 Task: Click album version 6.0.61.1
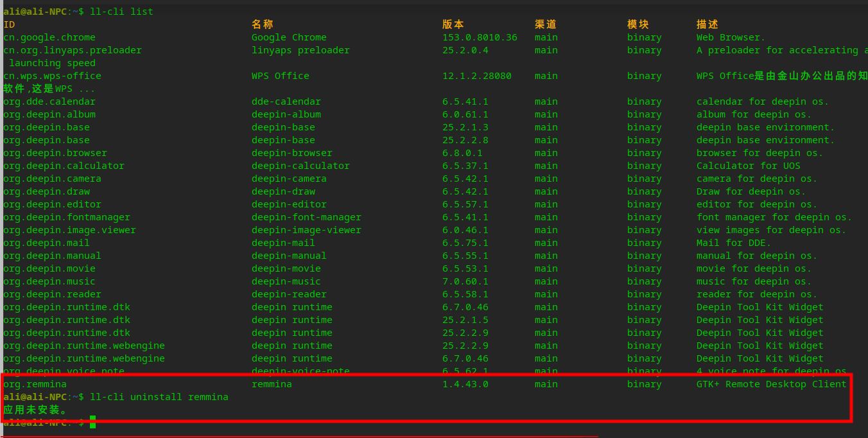pos(465,114)
